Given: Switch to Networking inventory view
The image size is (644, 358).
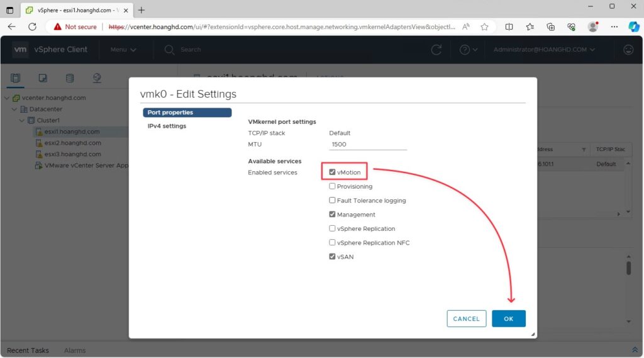Looking at the screenshot, I should coord(97,77).
